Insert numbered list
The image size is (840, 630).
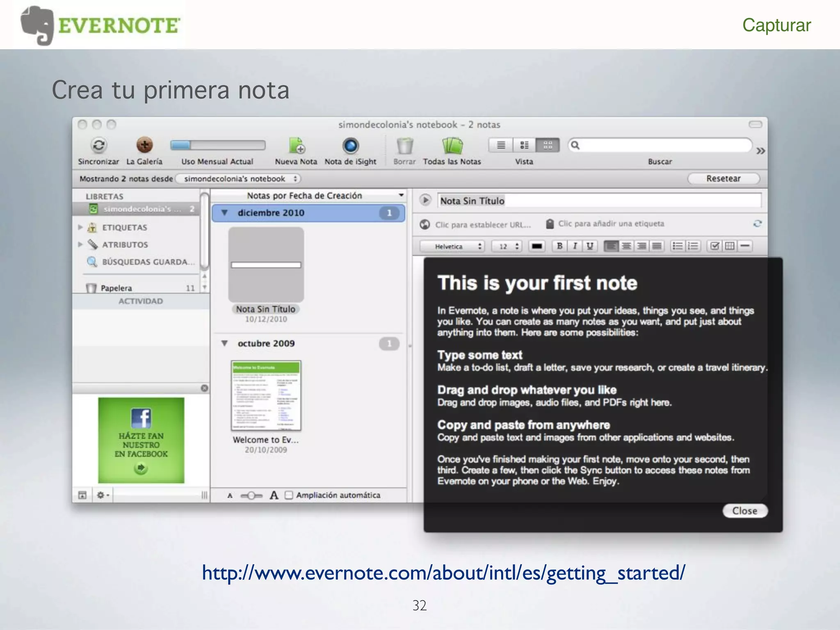click(x=693, y=246)
